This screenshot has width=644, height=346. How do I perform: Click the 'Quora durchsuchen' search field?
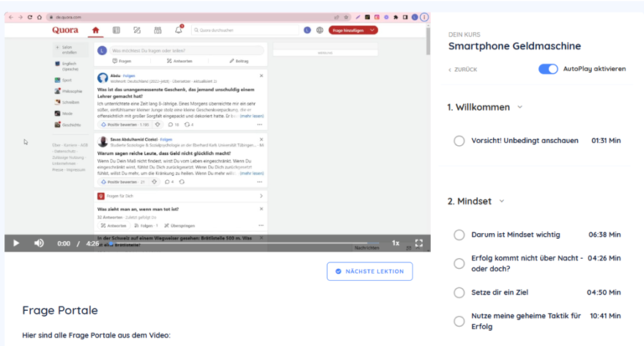coord(245,30)
